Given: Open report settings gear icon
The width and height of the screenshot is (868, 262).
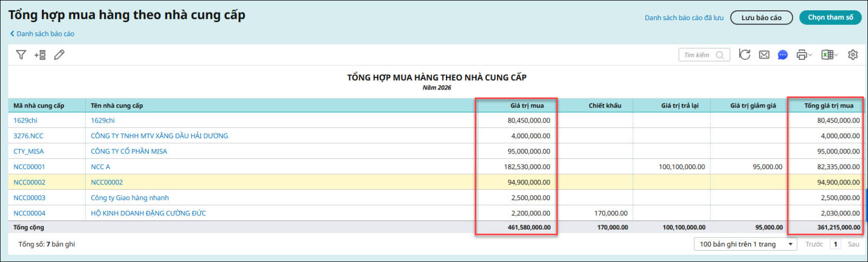Looking at the screenshot, I should pyautogui.click(x=853, y=55).
